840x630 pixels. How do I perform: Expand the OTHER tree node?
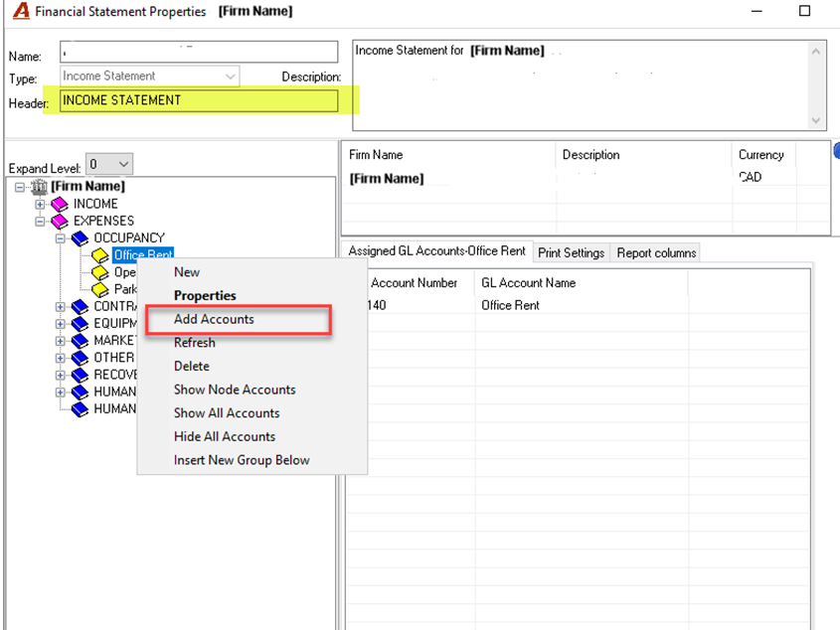(61, 359)
